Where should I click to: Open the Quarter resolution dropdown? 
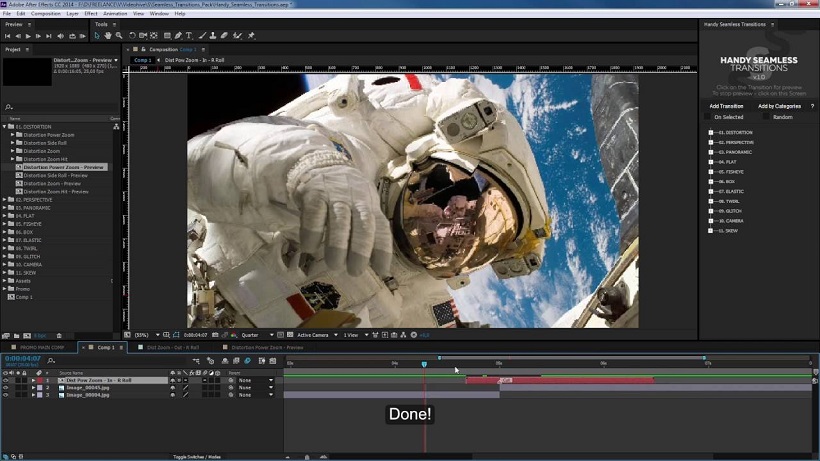click(x=257, y=335)
